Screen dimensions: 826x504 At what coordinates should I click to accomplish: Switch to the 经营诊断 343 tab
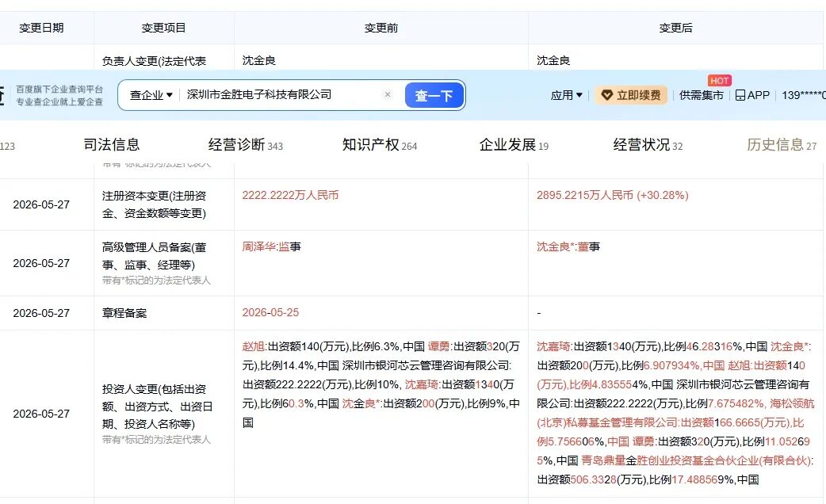246,145
